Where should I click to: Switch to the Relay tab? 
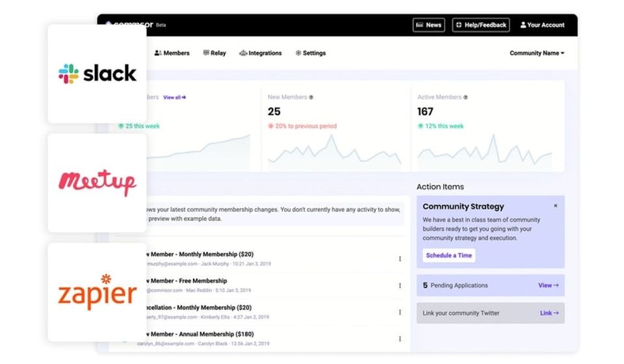(214, 53)
